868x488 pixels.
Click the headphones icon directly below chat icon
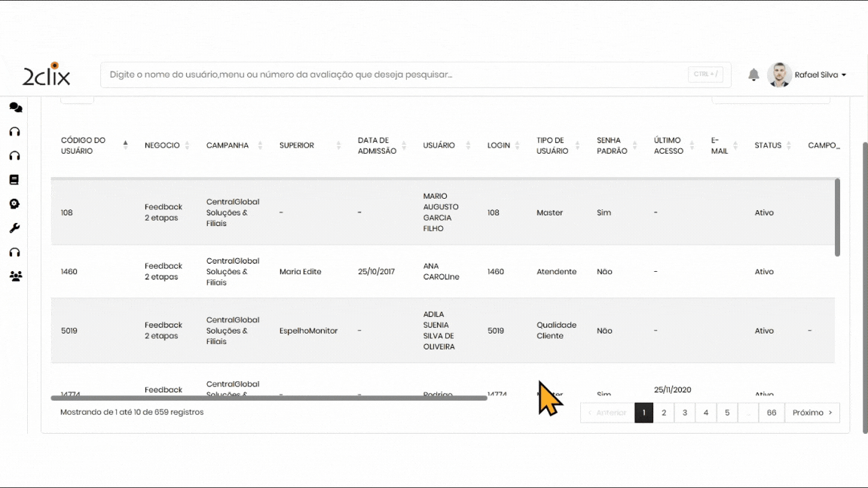click(14, 132)
